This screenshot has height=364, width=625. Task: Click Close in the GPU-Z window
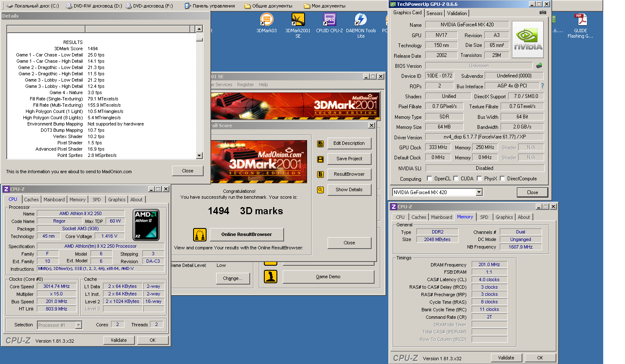tap(532, 192)
